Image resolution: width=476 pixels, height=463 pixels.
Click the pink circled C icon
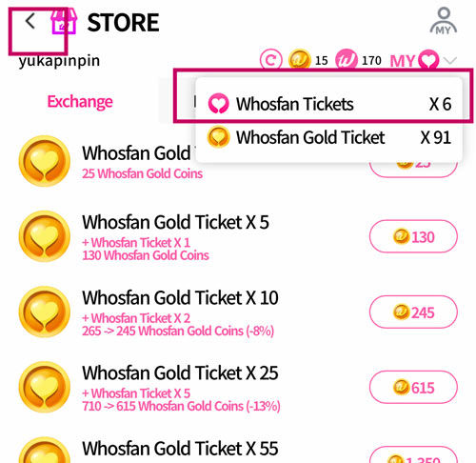[270, 60]
